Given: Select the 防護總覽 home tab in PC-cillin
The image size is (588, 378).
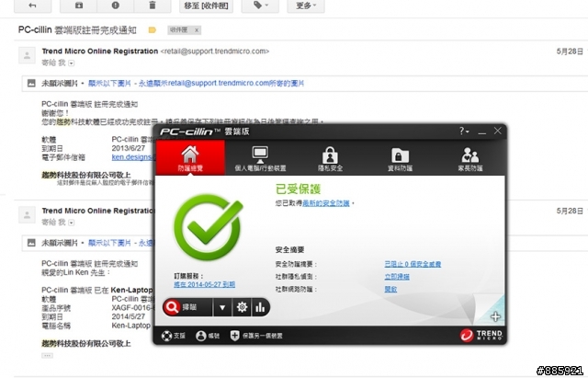Looking at the screenshot, I should click(x=190, y=157).
